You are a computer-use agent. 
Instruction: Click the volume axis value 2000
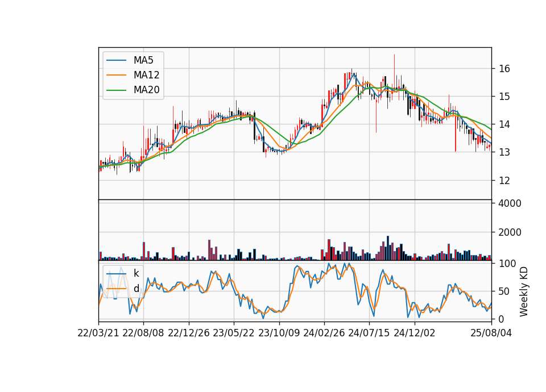(510, 232)
